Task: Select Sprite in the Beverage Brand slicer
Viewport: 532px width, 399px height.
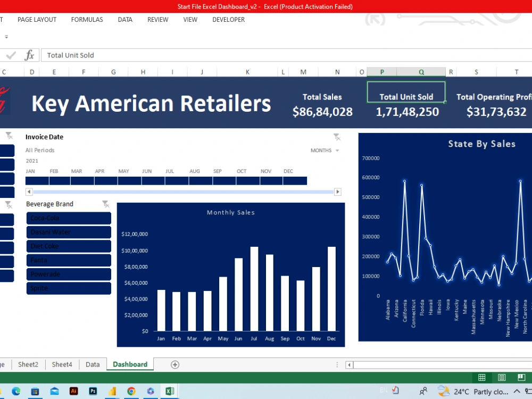Action: [69, 288]
